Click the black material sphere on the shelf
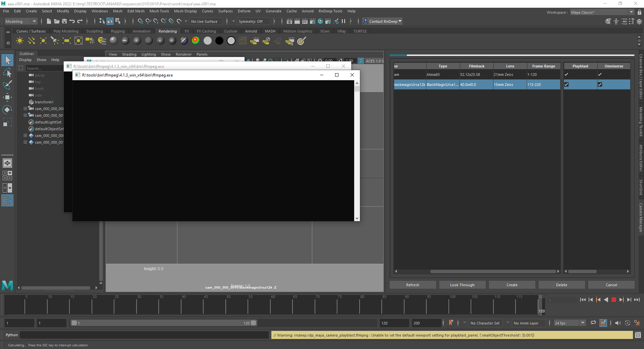 click(219, 41)
